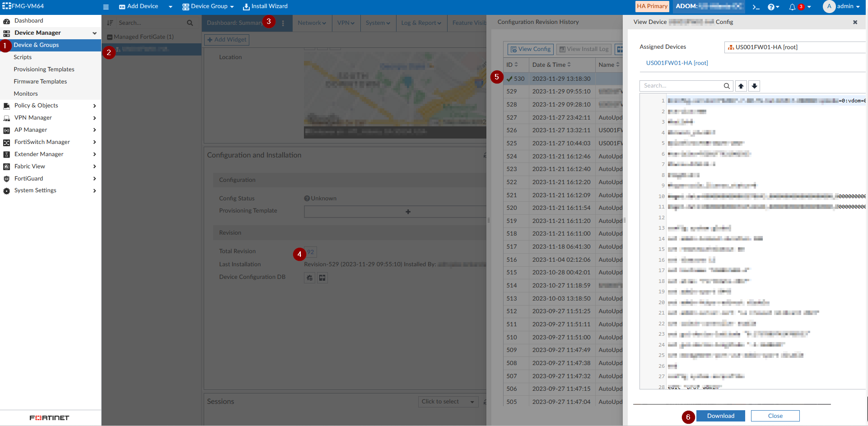Click the device list sort icon
Screen dimensions: 868x426
pos(110,23)
